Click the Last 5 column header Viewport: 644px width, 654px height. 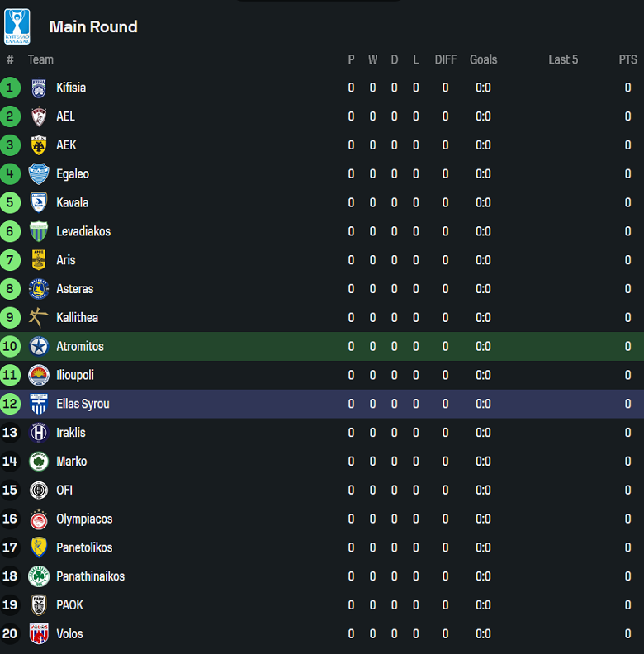click(x=563, y=59)
